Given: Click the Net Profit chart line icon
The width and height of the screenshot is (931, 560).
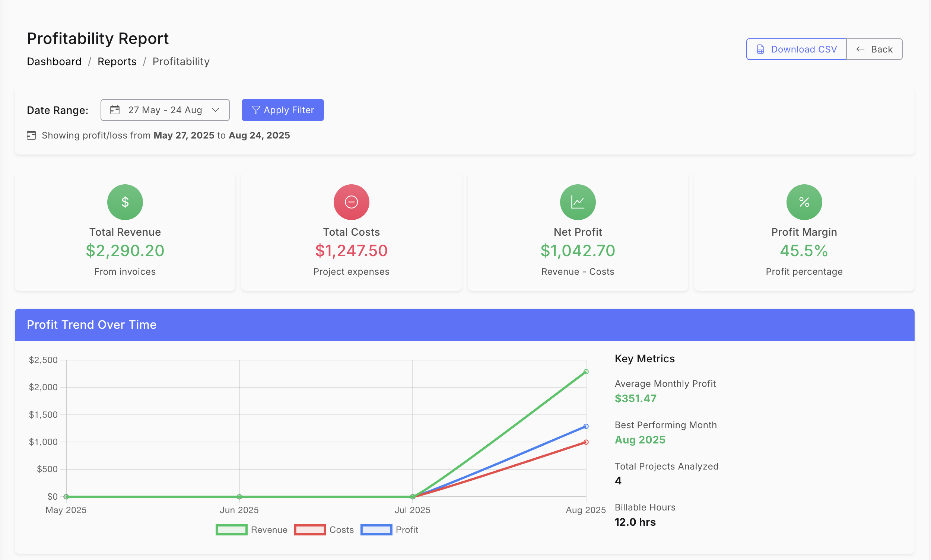Looking at the screenshot, I should [x=577, y=202].
